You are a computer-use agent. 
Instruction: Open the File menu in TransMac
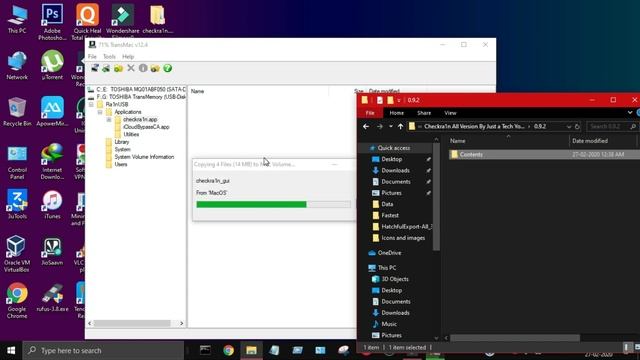pyautogui.click(x=92, y=56)
